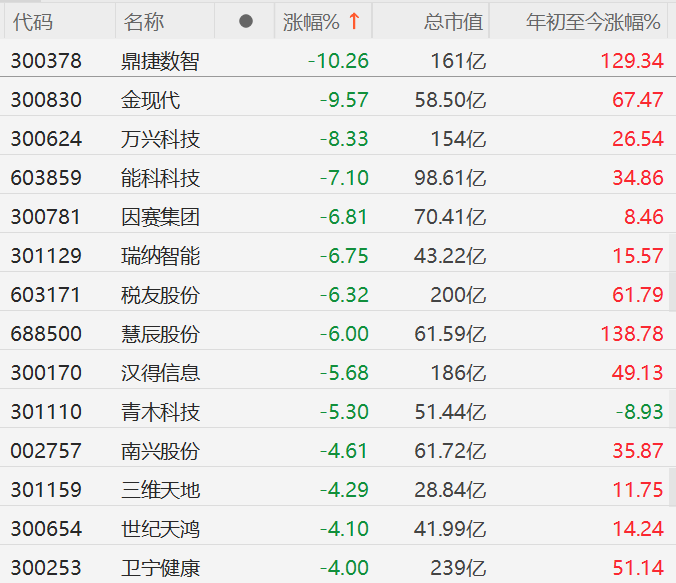The image size is (676, 583).
Task: Click the -6.75 change value
Action: pos(344,256)
